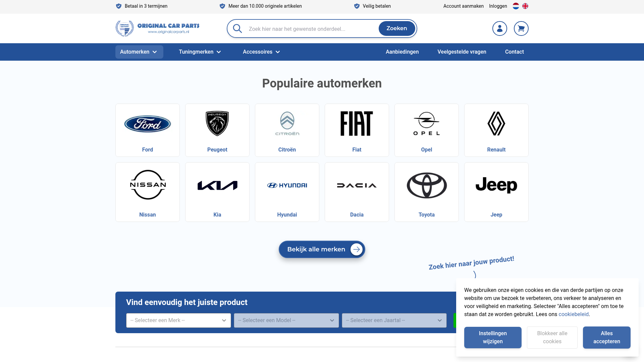Switch language with the Dutch flag
This screenshot has height=362, width=644.
coord(516,6)
